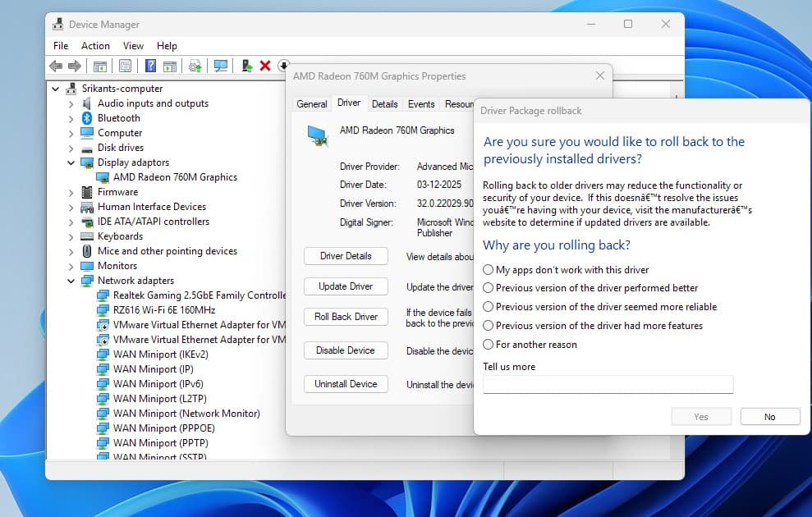Switch to the General tab
812x517 pixels.
point(312,104)
